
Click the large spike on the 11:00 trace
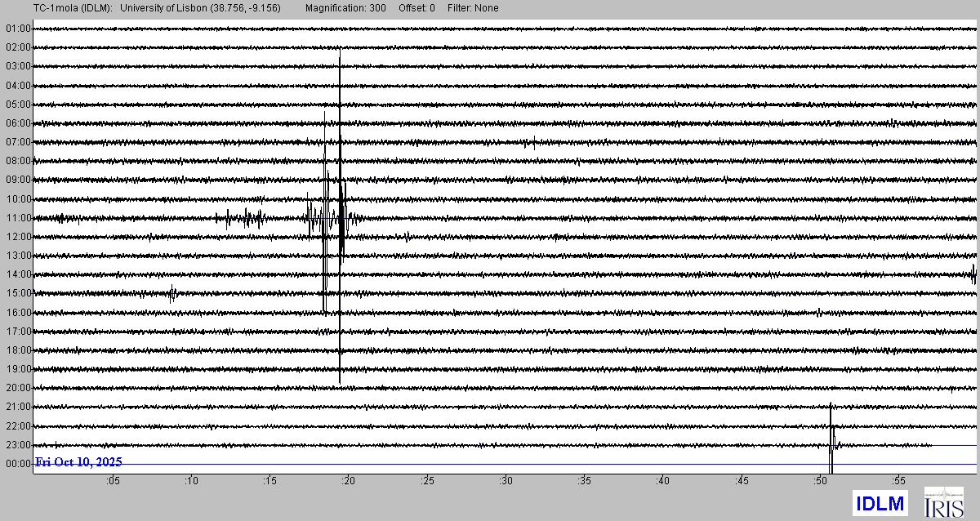click(340, 217)
